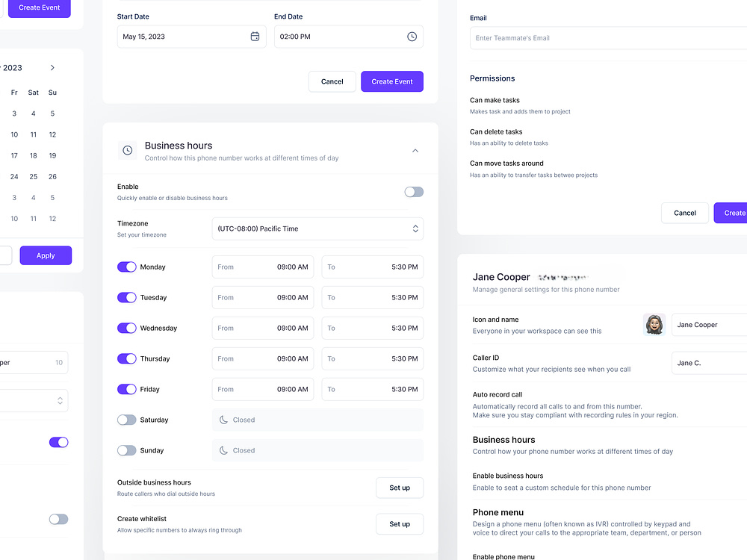Image resolution: width=747 pixels, height=560 pixels.
Task: Select calendar date 18
Action: (34, 156)
